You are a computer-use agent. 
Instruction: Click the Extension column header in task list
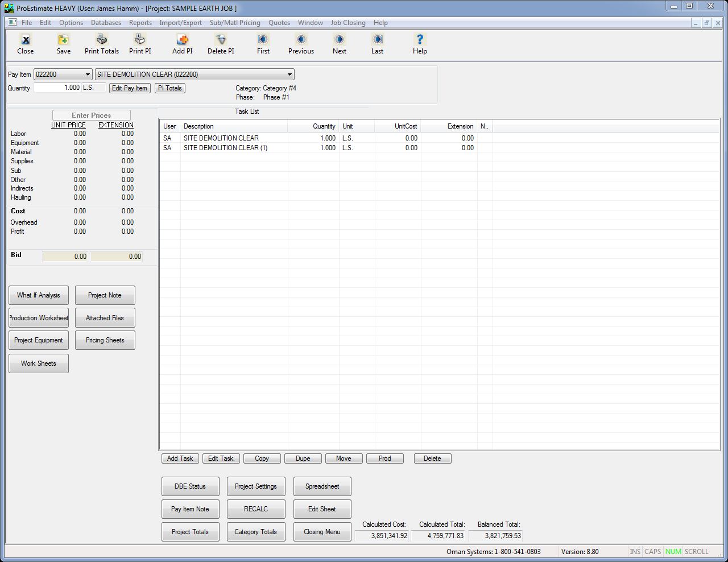(449, 126)
